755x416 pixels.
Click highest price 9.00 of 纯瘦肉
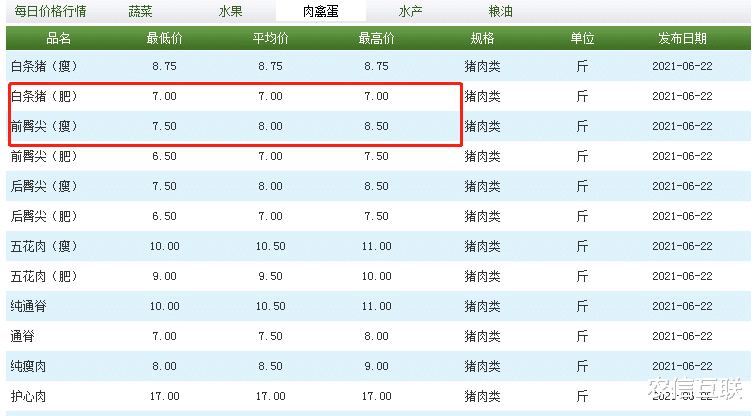(x=377, y=366)
